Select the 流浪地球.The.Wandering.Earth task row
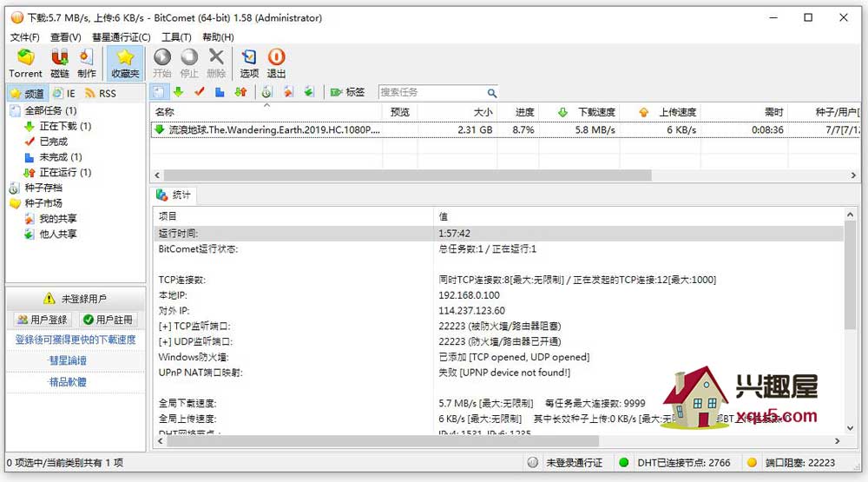Image resolution: width=868 pixels, height=482 pixels. click(505, 129)
